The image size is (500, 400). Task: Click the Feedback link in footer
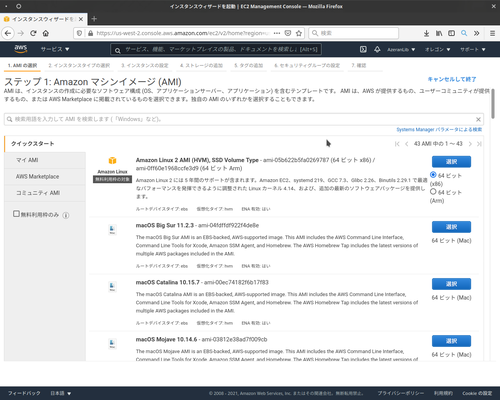click(x=24, y=393)
